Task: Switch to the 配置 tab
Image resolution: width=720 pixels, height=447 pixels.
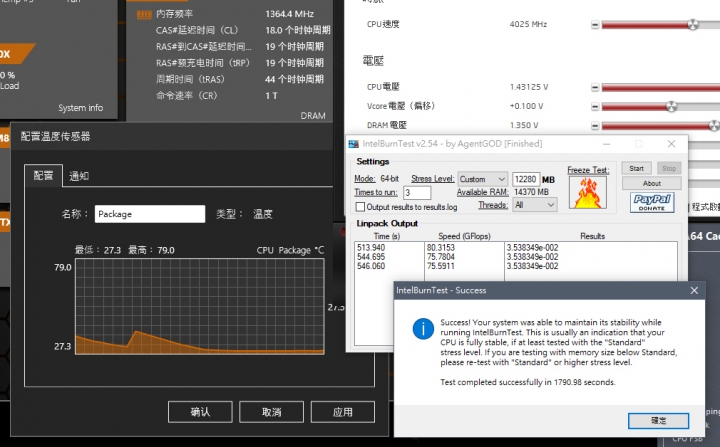Action: tap(43, 175)
